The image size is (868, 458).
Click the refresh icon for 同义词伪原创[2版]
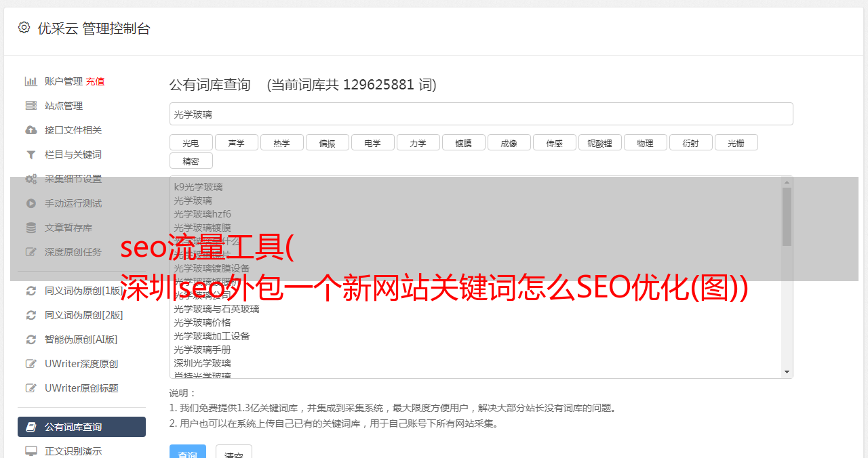pos(31,315)
